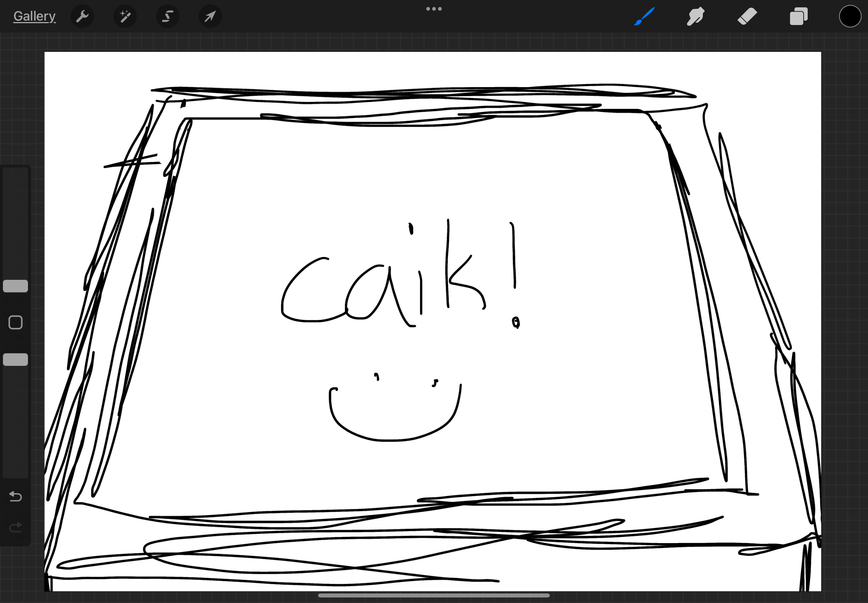Open the Layers panel
The image size is (868, 603).
click(x=798, y=16)
